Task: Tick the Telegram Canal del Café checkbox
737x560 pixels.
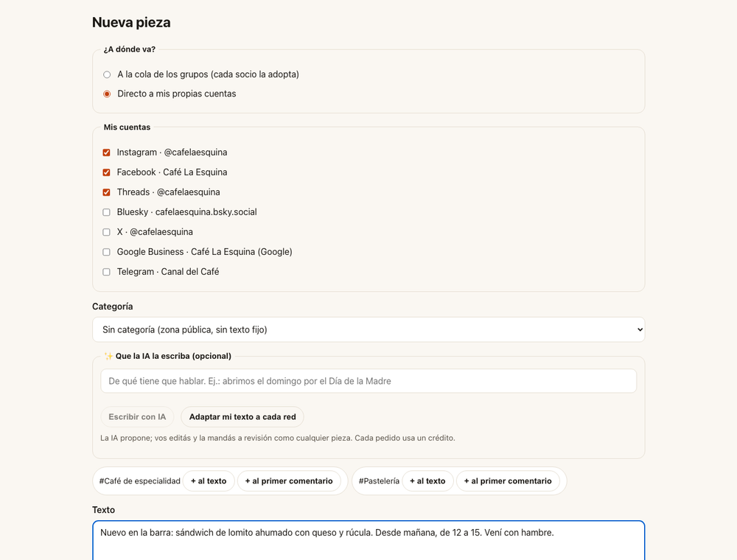Action: pos(107,272)
